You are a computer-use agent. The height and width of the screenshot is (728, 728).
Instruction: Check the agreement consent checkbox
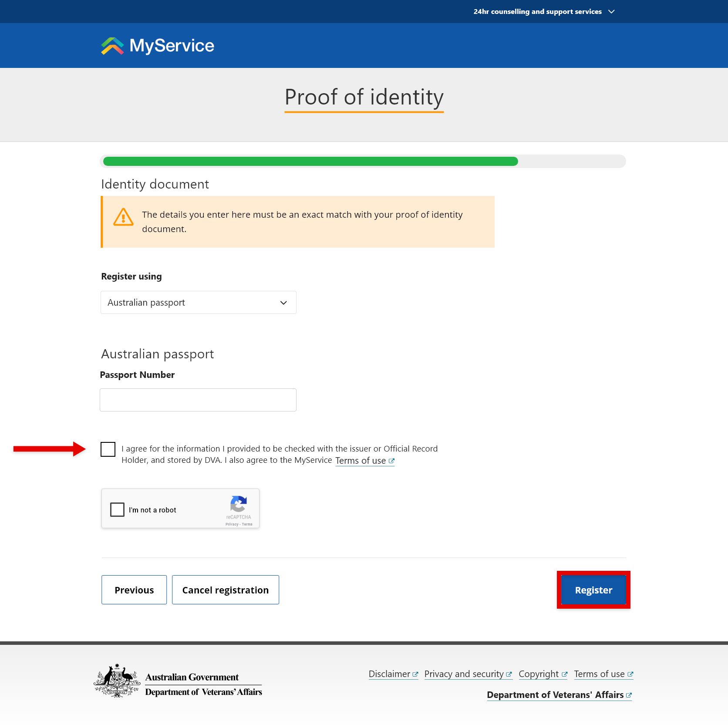(x=108, y=449)
